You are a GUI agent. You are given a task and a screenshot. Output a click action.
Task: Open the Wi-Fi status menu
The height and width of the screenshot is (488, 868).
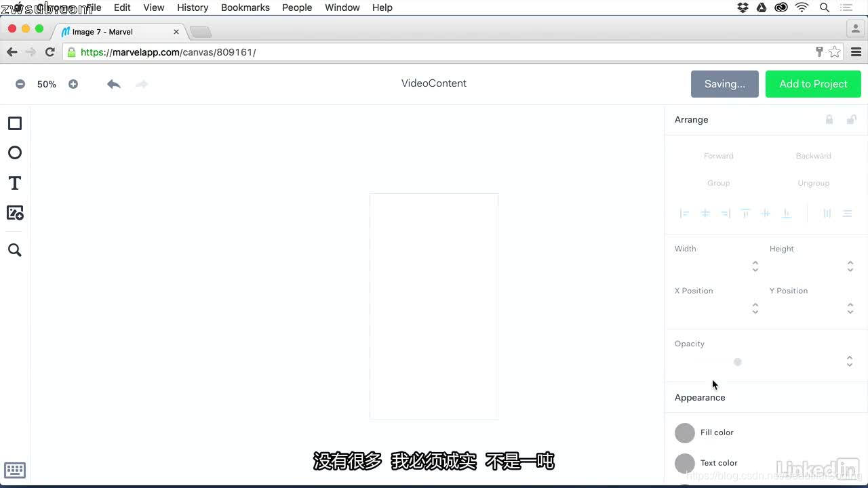tap(802, 7)
